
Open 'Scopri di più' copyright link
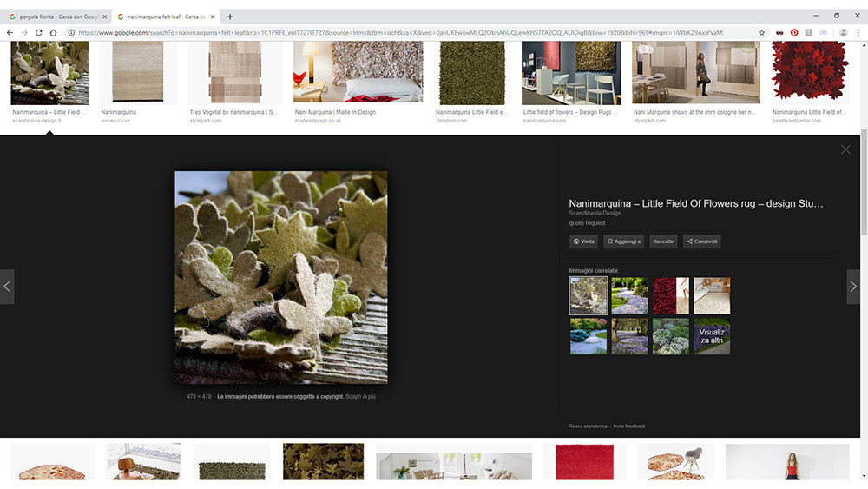(360, 397)
